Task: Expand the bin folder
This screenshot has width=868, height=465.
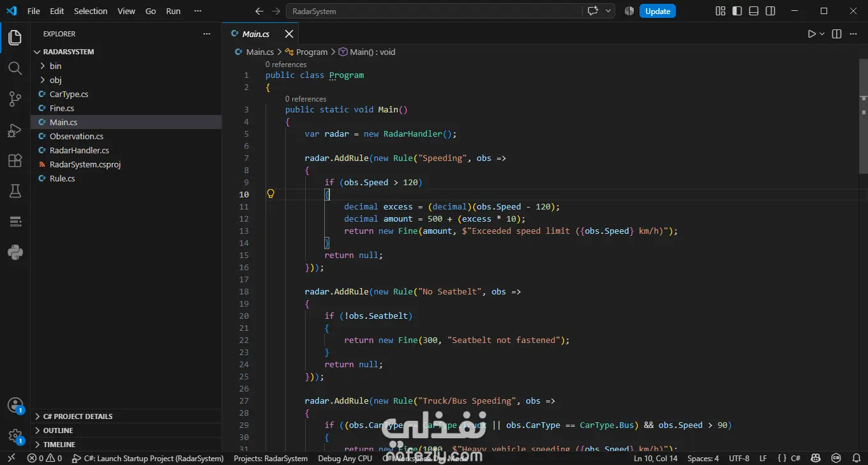Action: point(126,66)
